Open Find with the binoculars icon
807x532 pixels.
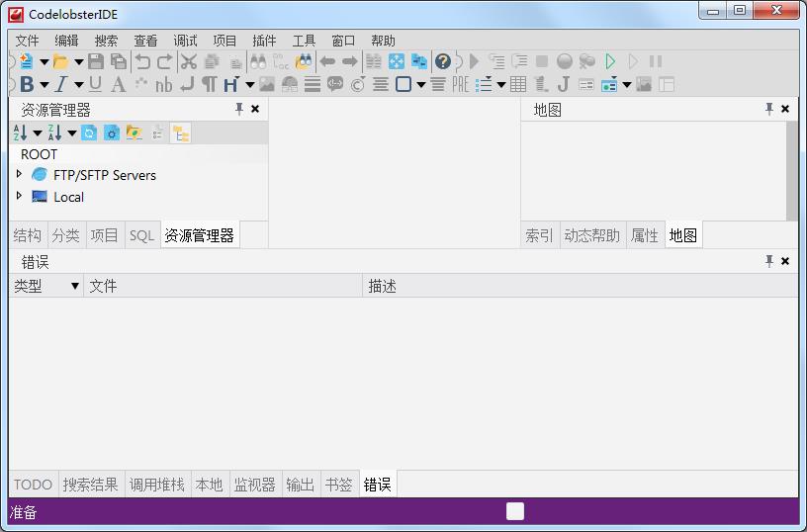(x=258, y=61)
